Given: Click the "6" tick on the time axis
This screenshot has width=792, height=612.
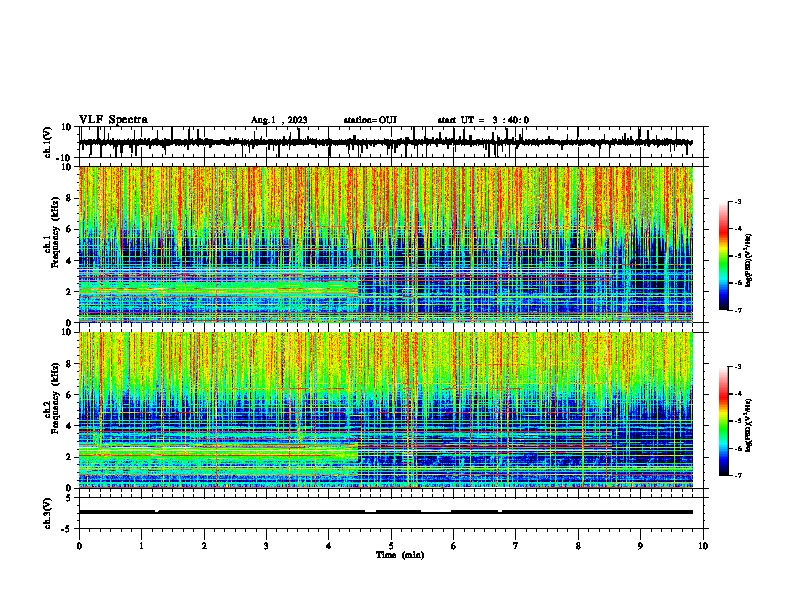Looking at the screenshot, I should [453, 546].
